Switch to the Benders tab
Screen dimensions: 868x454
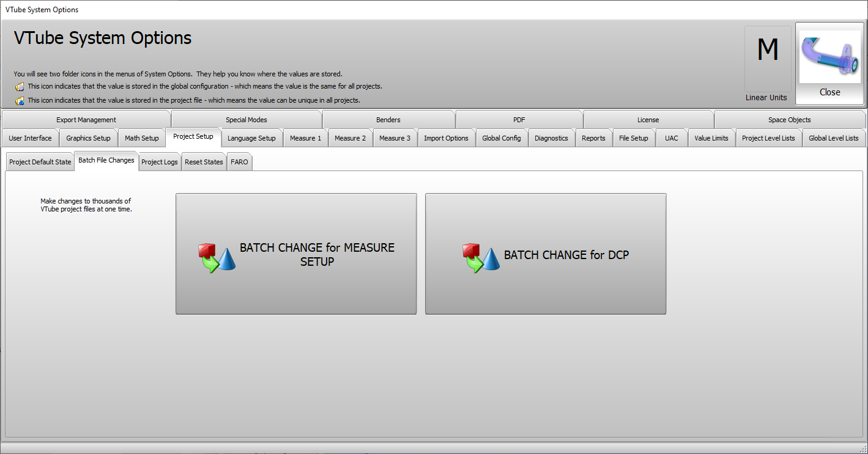pyautogui.click(x=388, y=120)
